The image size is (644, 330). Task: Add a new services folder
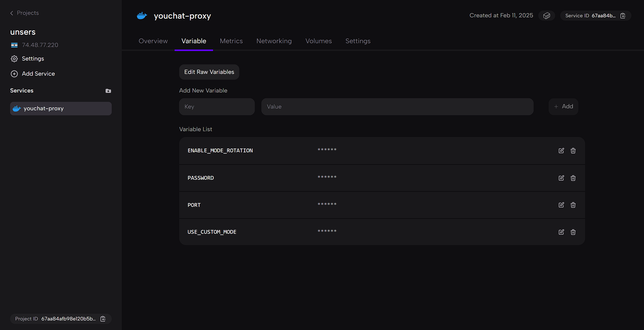tap(108, 91)
